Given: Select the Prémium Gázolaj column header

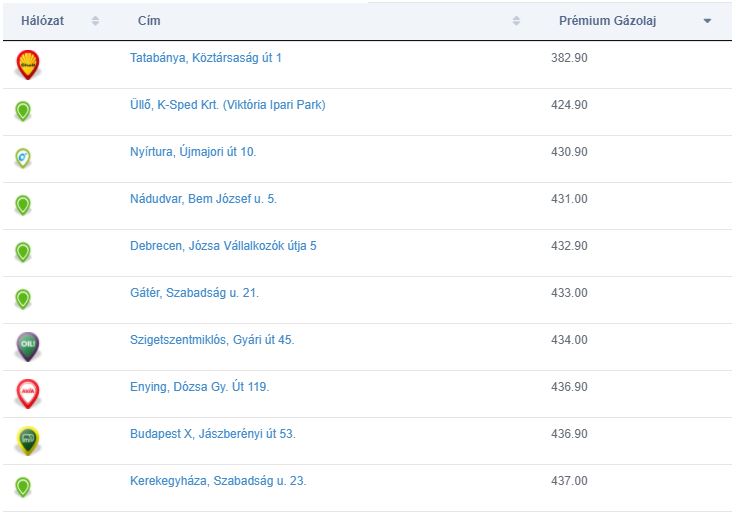Looking at the screenshot, I should 608,21.
